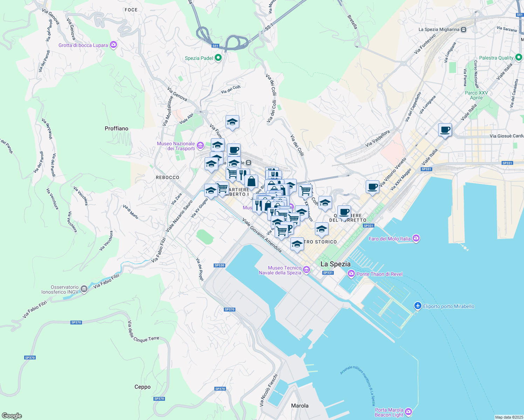Open the green marker for Spezia Padel

(x=218, y=58)
